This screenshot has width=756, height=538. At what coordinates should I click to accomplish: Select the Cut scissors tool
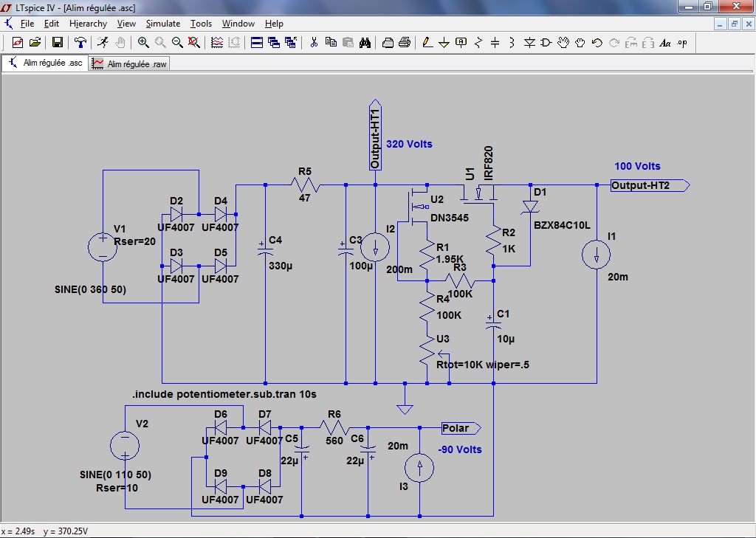(x=314, y=43)
